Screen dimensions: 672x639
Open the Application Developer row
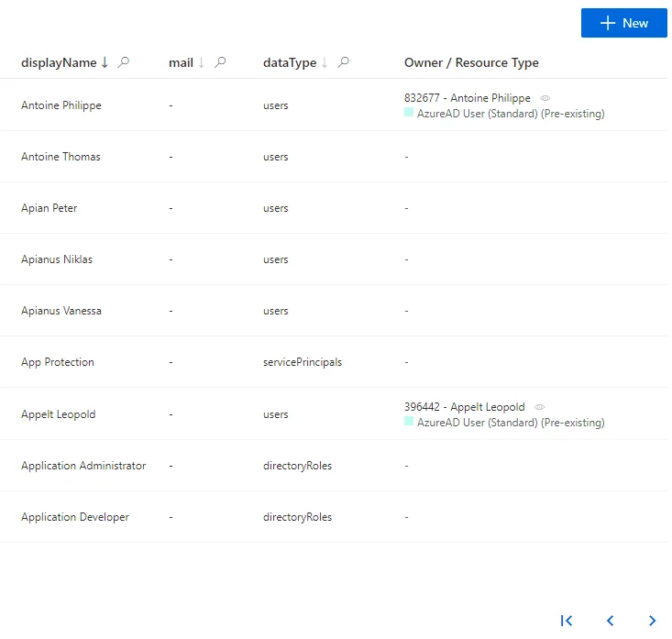point(334,517)
